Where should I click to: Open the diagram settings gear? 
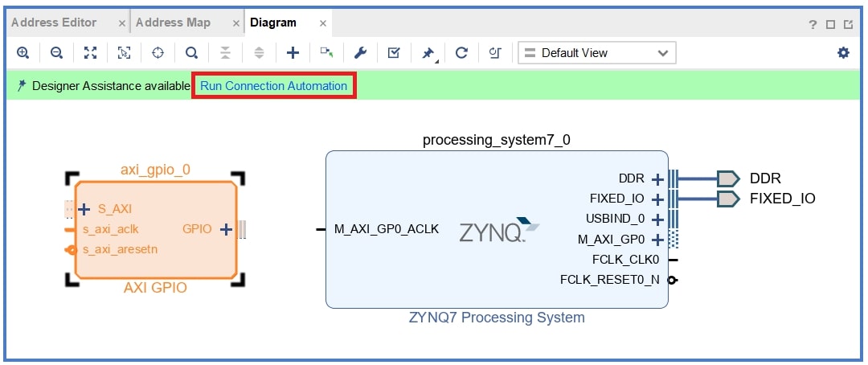(843, 52)
